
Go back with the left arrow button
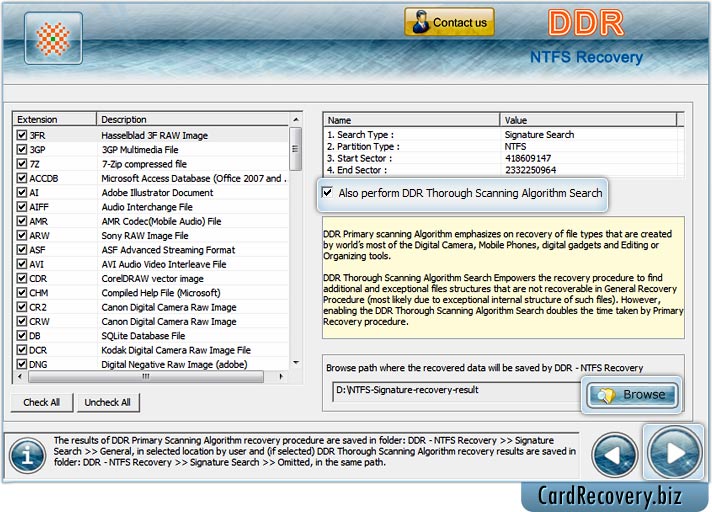[x=614, y=454]
